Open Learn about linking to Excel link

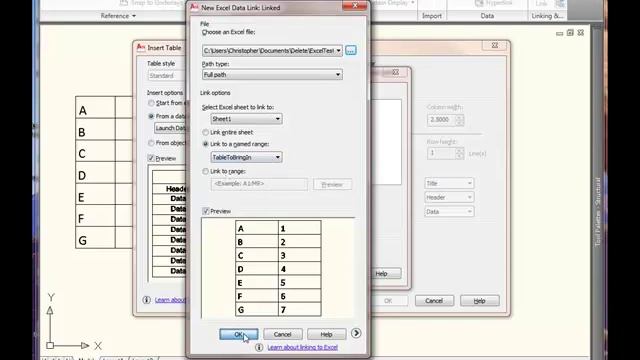[302, 347]
